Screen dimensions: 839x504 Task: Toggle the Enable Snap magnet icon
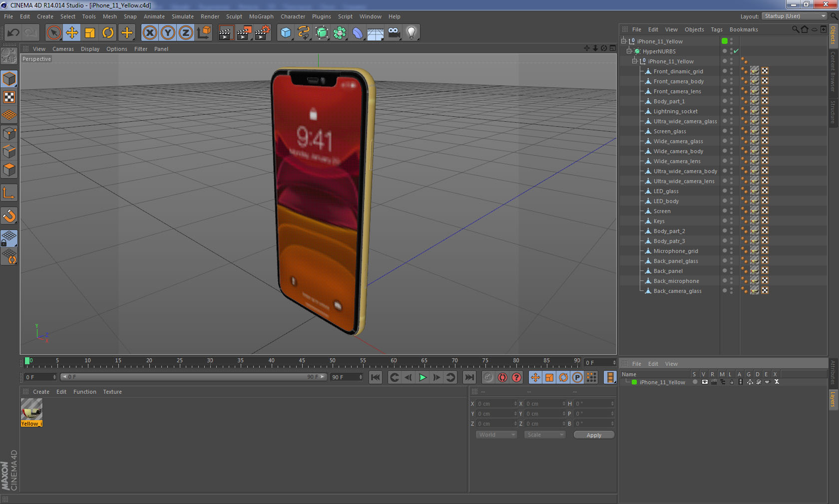pyautogui.click(x=9, y=216)
